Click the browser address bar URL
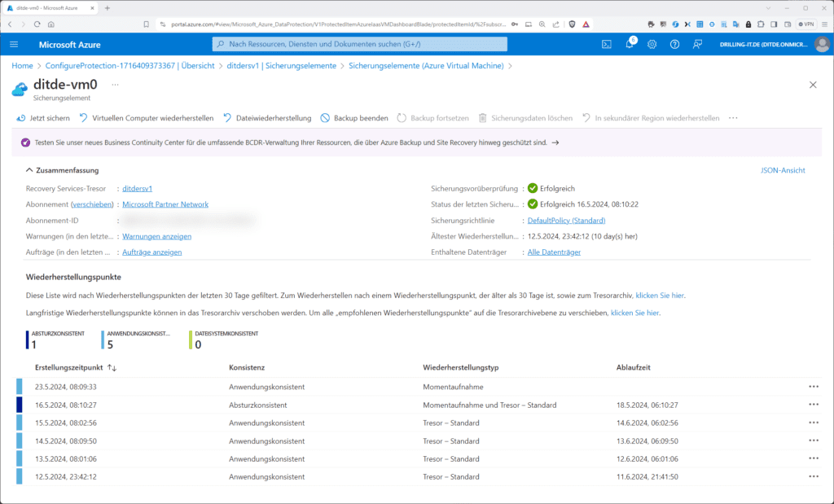 338,24
